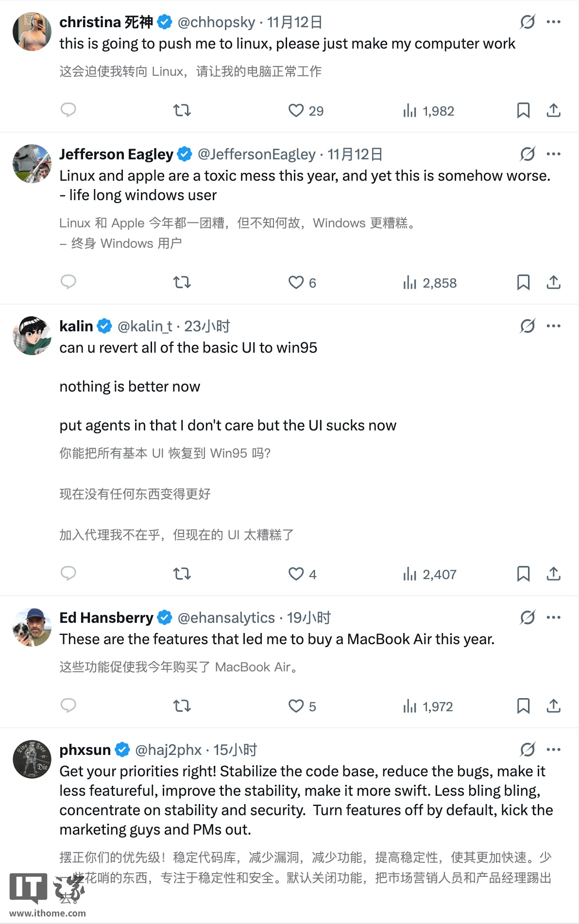Open more options menu on kalin's tweet
579x924 pixels.
coord(553,325)
